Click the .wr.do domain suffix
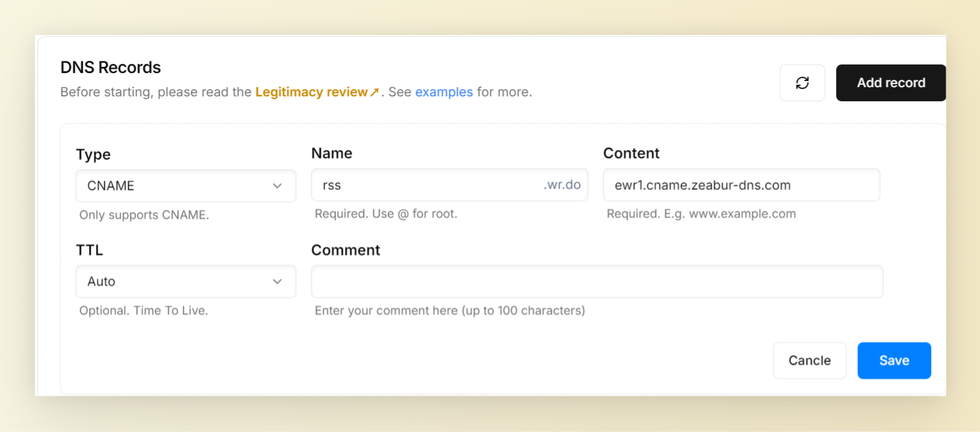Screen dimensions: 980x432 coord(562,185)
